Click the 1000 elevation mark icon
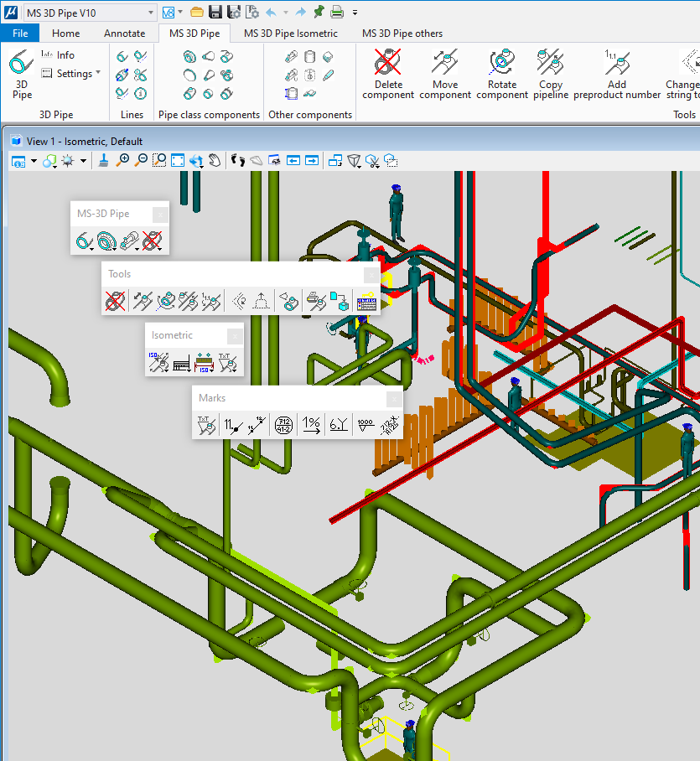Viewport: 700px width, 761px height. (365, 425)
